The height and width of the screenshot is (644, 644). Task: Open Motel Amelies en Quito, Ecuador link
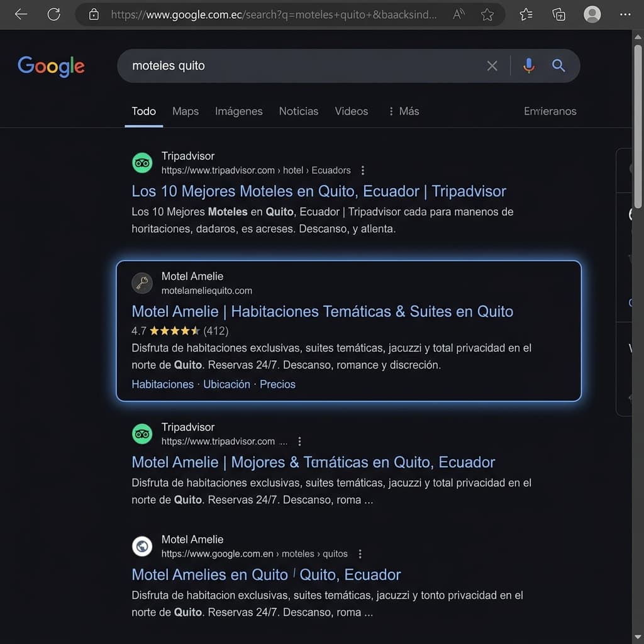point(266,575)
